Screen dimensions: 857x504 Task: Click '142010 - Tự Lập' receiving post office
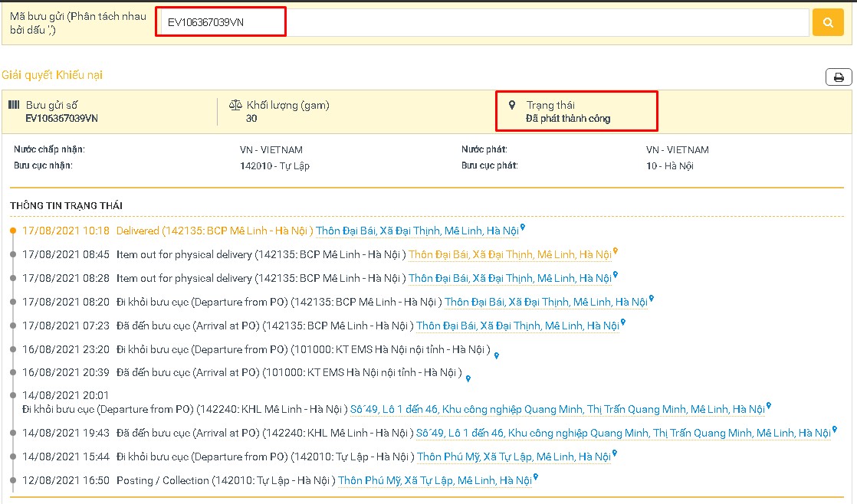(x=274, y=166)
